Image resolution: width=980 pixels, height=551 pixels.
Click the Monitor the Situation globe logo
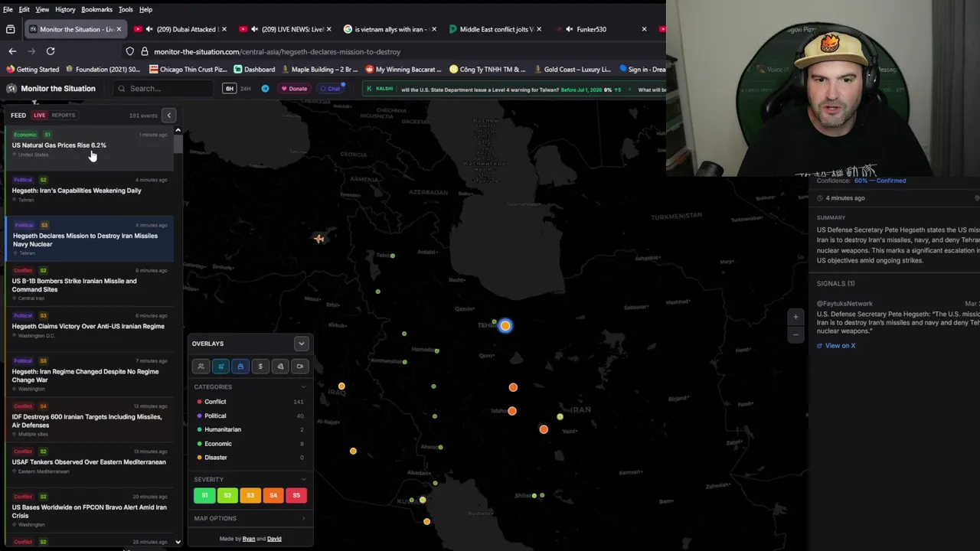tap(11, 89)
